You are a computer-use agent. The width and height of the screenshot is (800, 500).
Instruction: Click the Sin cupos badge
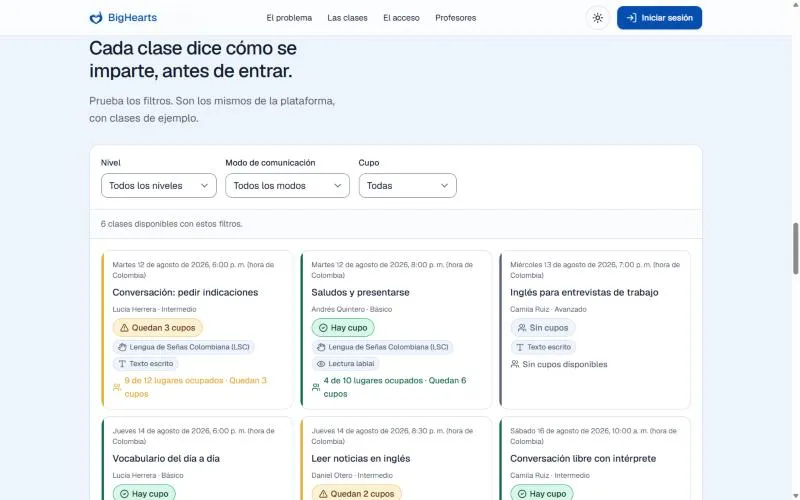point(543,328)
